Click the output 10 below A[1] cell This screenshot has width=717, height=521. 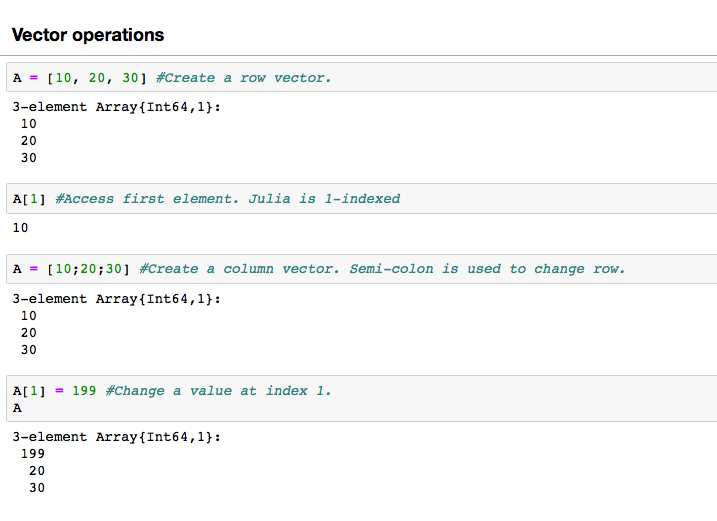(x=20, y=228)
